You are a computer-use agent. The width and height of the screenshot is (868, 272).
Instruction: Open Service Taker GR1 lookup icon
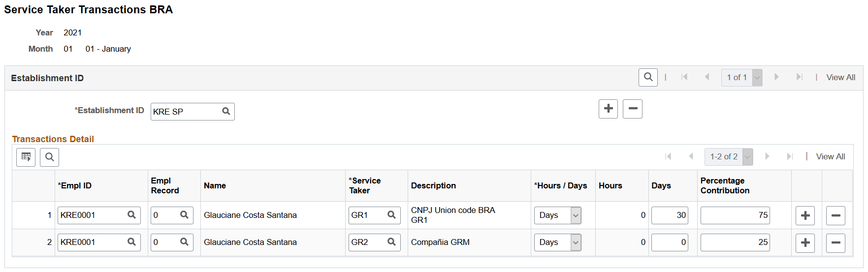[391, 215]
